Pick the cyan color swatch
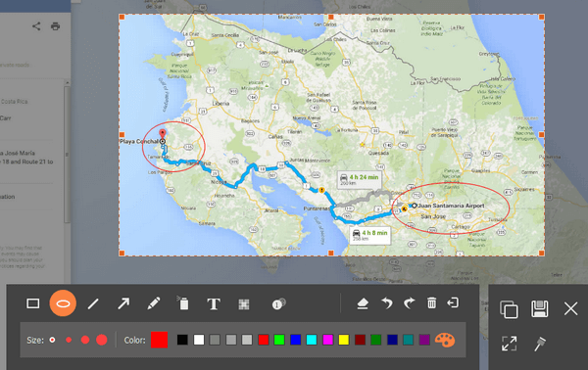The width and height of the screenshot is (588, 370). click(312, 340)
